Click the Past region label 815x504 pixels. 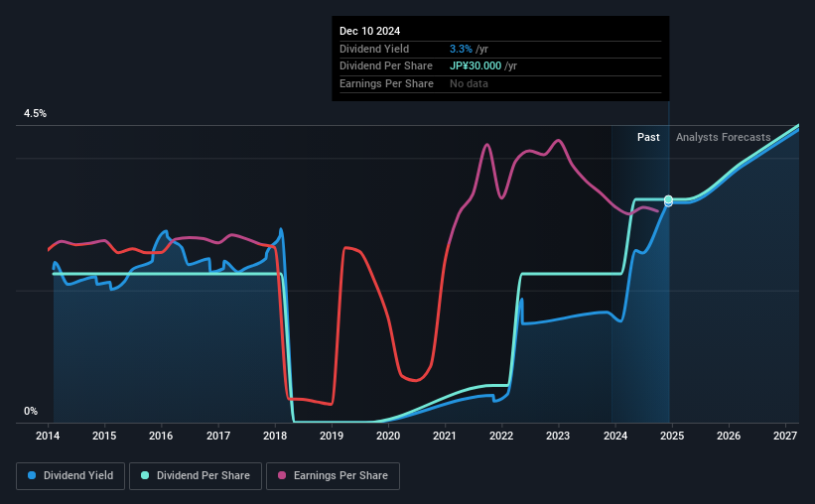click(x=648, y=137)
